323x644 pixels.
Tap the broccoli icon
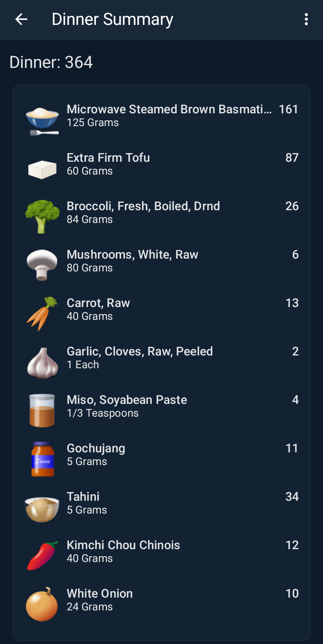[x=42, y=216]
